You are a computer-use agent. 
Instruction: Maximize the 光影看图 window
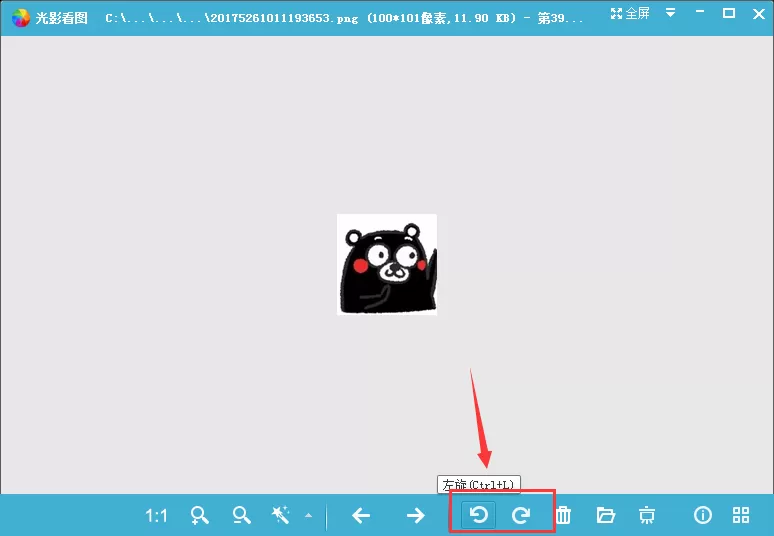point(729,13)
